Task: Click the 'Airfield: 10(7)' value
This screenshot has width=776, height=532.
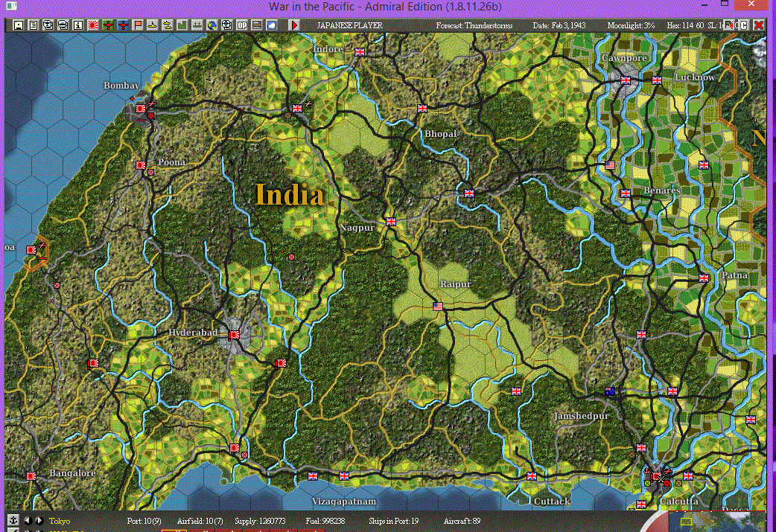Action: point(200,521)
